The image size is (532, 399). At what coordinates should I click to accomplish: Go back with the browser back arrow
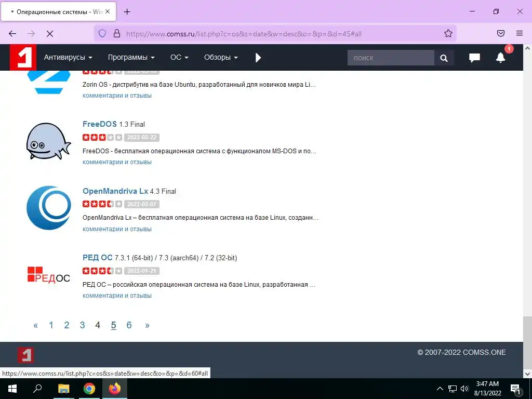coord(12,34)
